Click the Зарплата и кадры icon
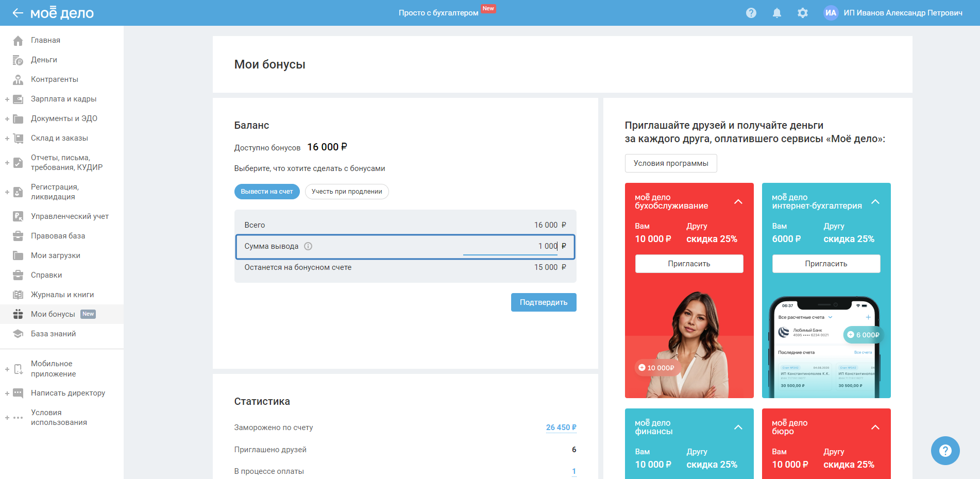Viewport: 980px width, 479px height. (x=18, y=99)
